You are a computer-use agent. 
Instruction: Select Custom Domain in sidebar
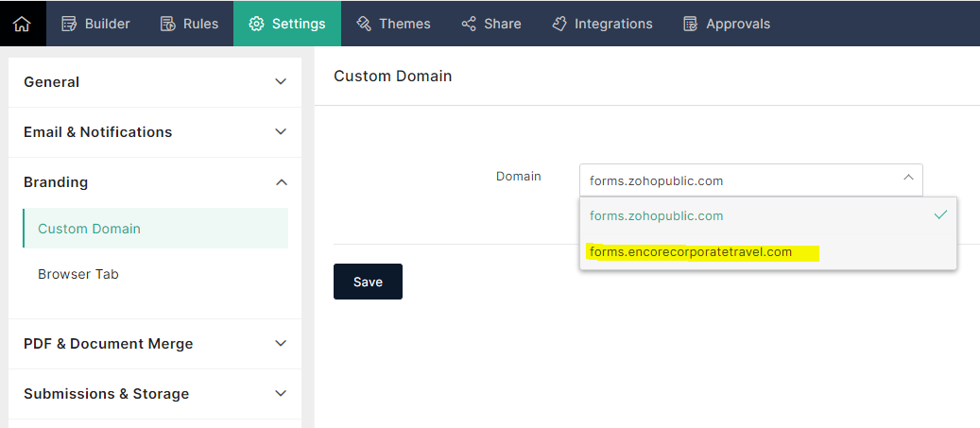[x=89, y=229]
